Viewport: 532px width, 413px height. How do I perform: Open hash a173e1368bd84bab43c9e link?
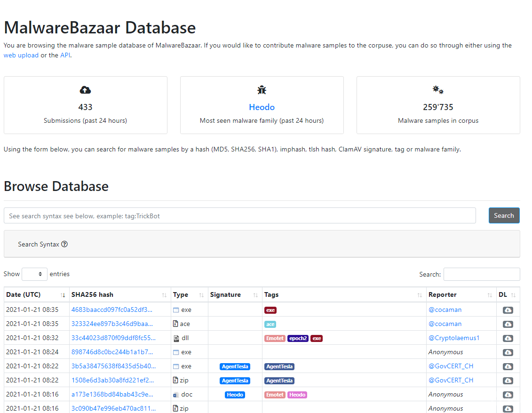(112, 394)
